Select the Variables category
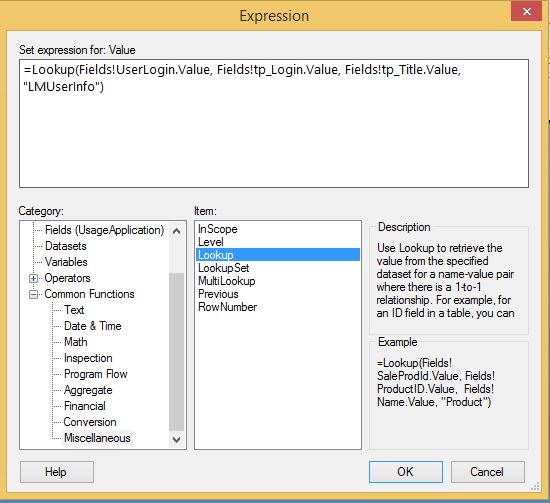Screen dimensions: 550x503 click(66, 262)
